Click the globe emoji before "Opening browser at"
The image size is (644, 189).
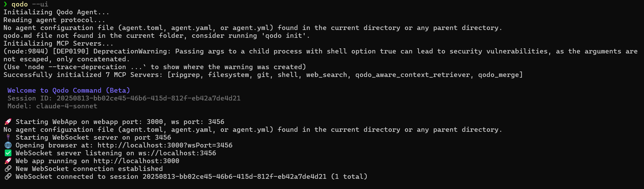(8, 145)
